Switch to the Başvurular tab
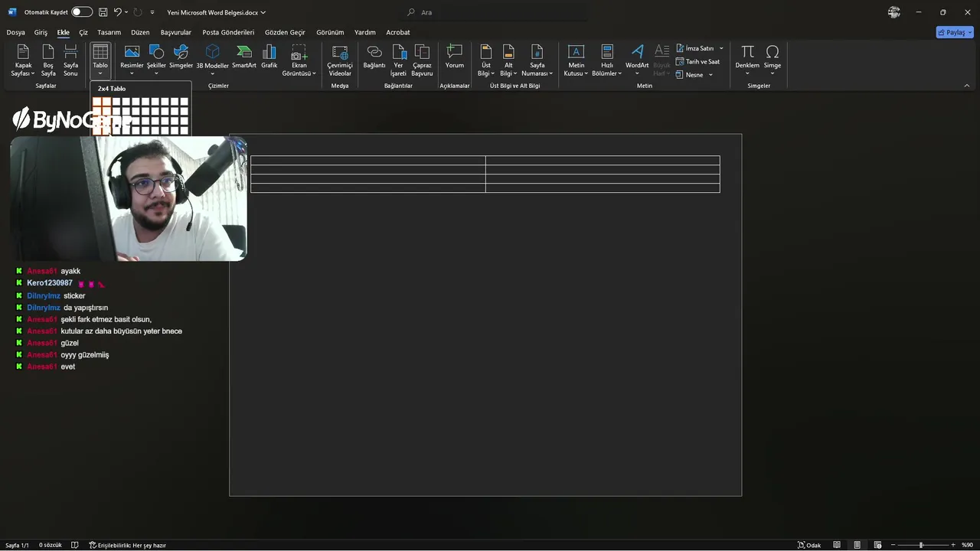This screenshot has height=551, width=980. click(x=176, y=32)
